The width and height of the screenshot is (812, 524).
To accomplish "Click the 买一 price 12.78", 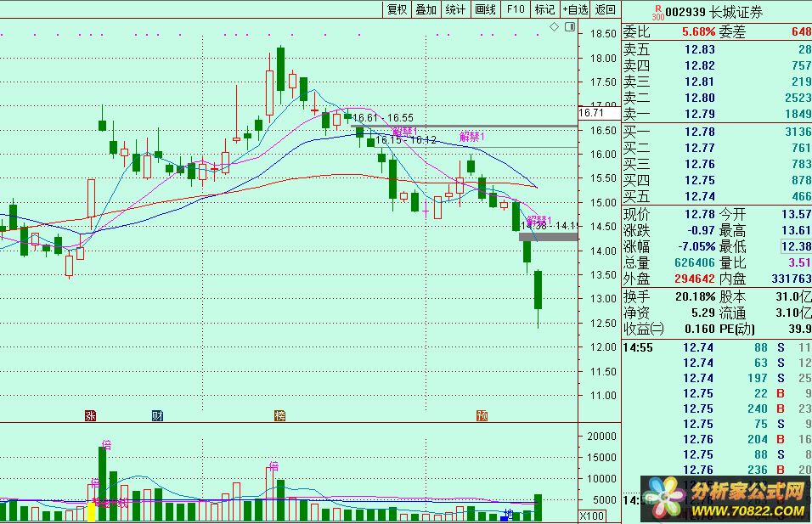I will [x=700, y=132].
